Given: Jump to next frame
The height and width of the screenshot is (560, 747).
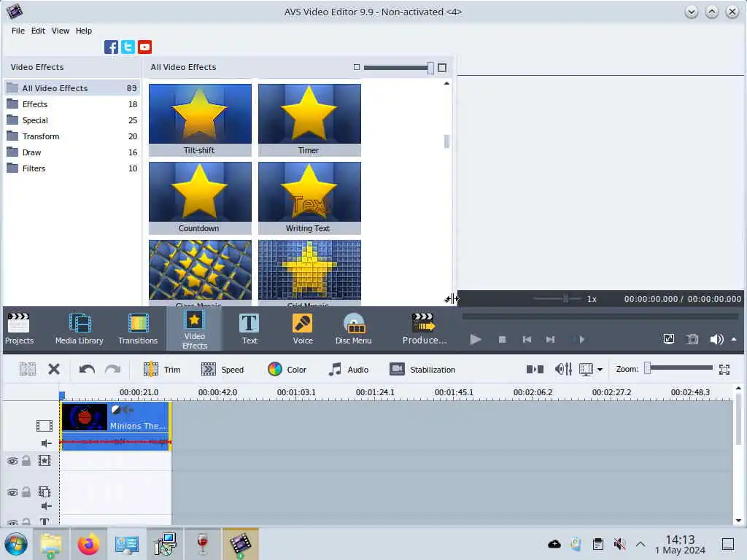Looking at the screenshot, I should (x=550, y=340).
